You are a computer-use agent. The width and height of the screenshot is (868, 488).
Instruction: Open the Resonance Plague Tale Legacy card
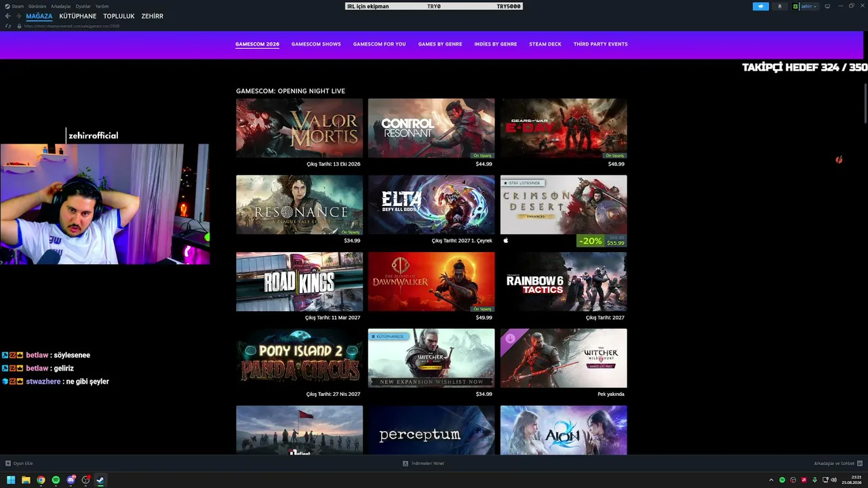tap(299, 205)
